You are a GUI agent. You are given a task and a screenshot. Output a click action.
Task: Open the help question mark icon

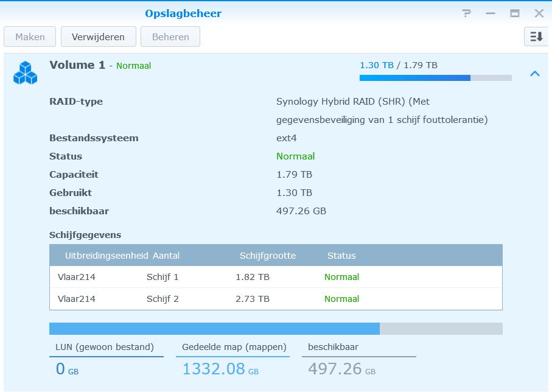pos(466,13)
